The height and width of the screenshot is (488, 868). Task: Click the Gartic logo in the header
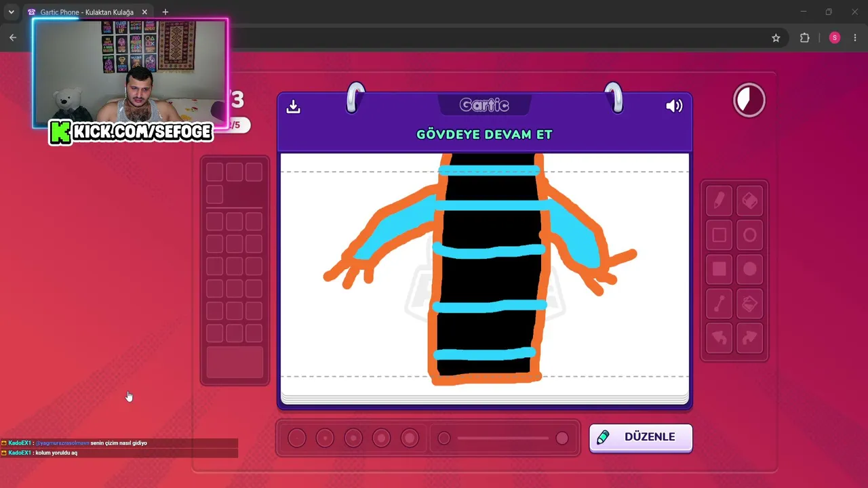[x=484, y=105]
